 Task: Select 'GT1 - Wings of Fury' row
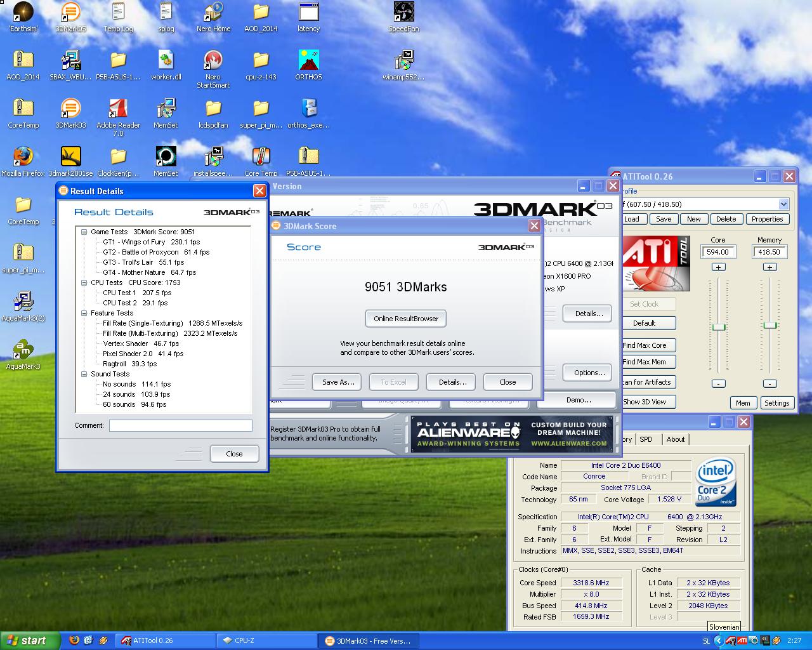[152, 242]
